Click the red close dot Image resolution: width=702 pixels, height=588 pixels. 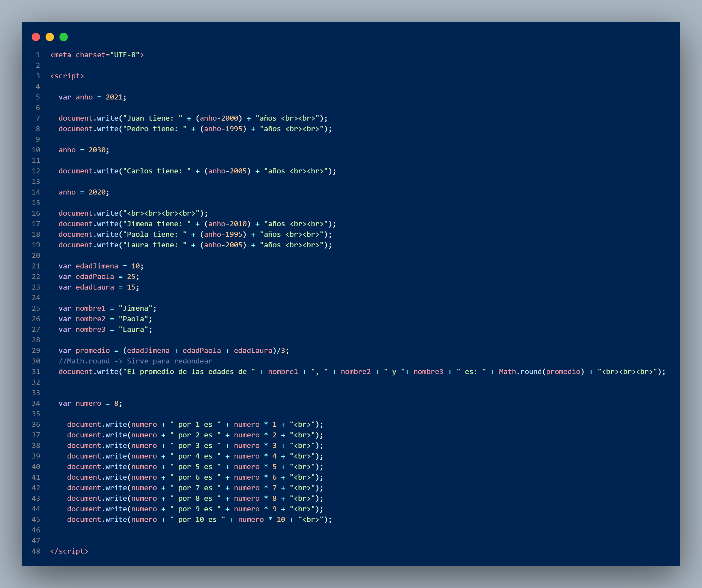pyautogui.click(x=36, y=37)
